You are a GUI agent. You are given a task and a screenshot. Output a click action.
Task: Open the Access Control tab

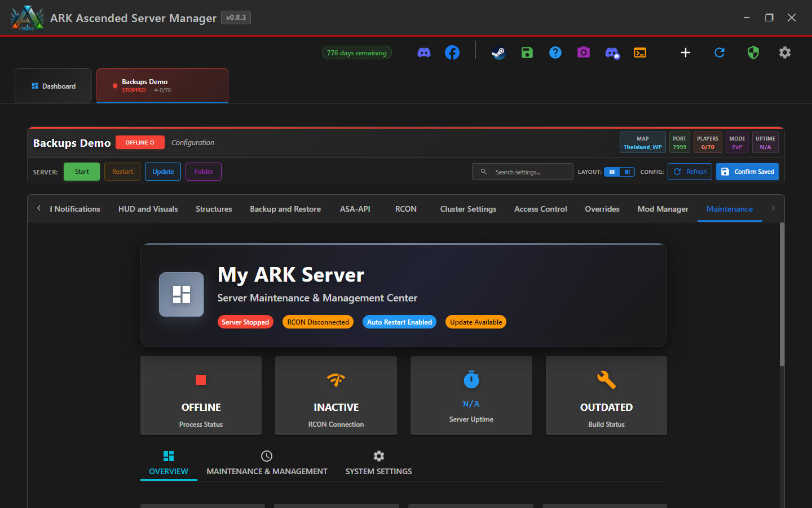(541, 209)
